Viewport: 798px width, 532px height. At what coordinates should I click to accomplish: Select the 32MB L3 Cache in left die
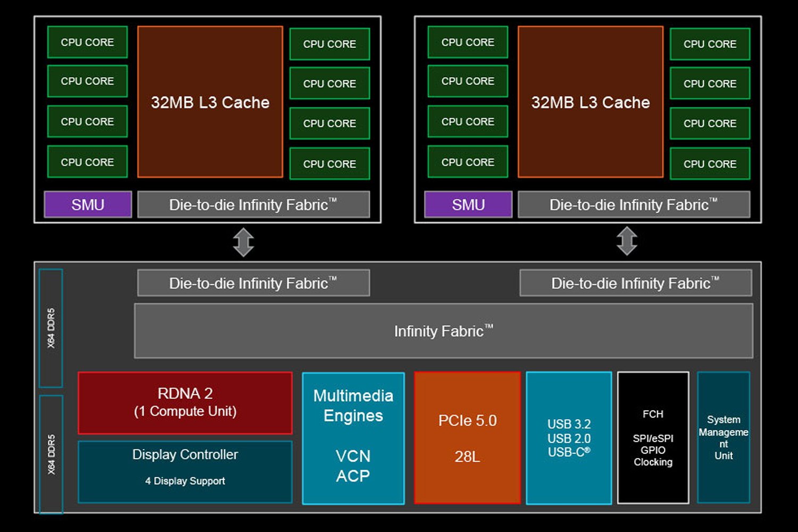[x=210, y=102]
